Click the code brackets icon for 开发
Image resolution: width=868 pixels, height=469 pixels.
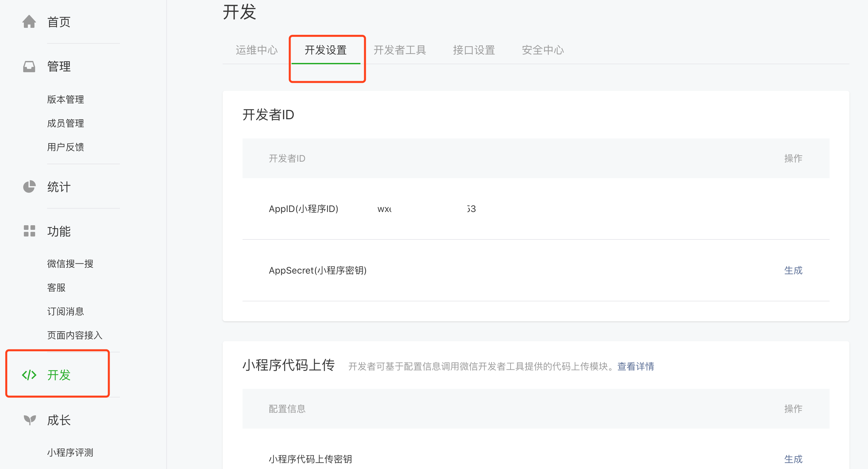click(x=29, y=375)
